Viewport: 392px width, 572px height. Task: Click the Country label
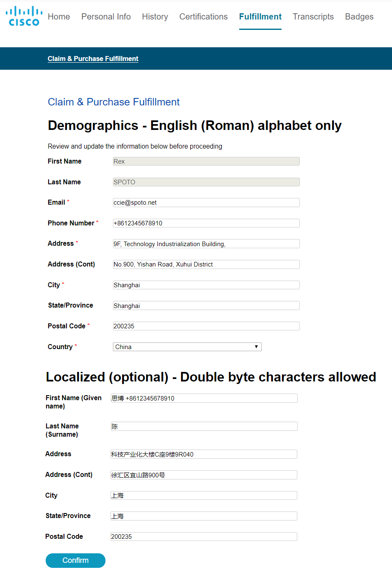[60, 347]
